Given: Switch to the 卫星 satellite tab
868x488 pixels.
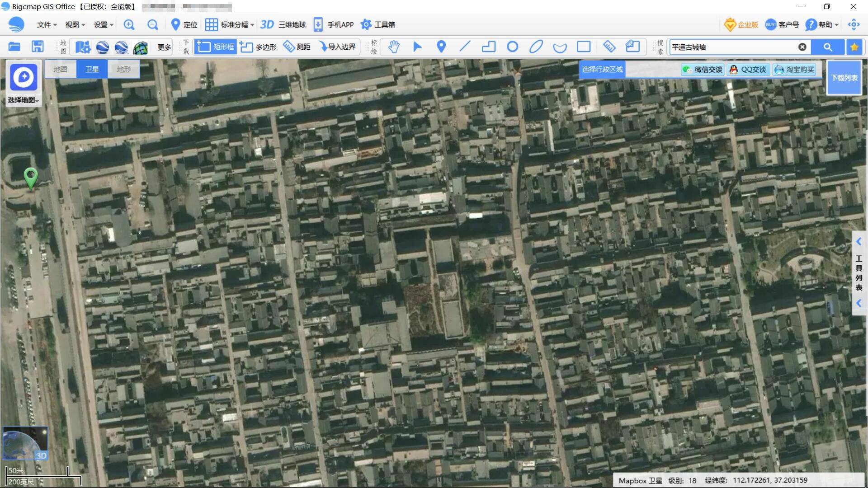Looking at the screenshot, I should [x=92, y=69].
